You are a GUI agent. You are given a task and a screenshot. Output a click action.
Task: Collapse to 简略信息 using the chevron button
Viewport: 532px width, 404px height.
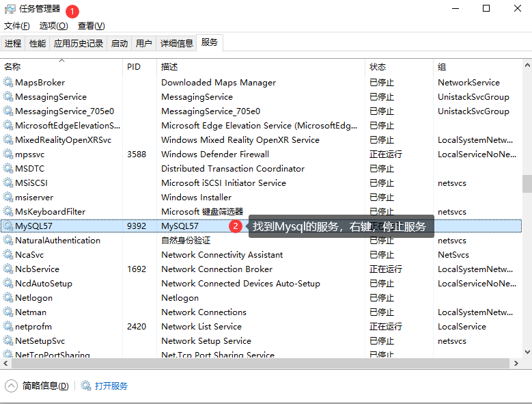11,386
